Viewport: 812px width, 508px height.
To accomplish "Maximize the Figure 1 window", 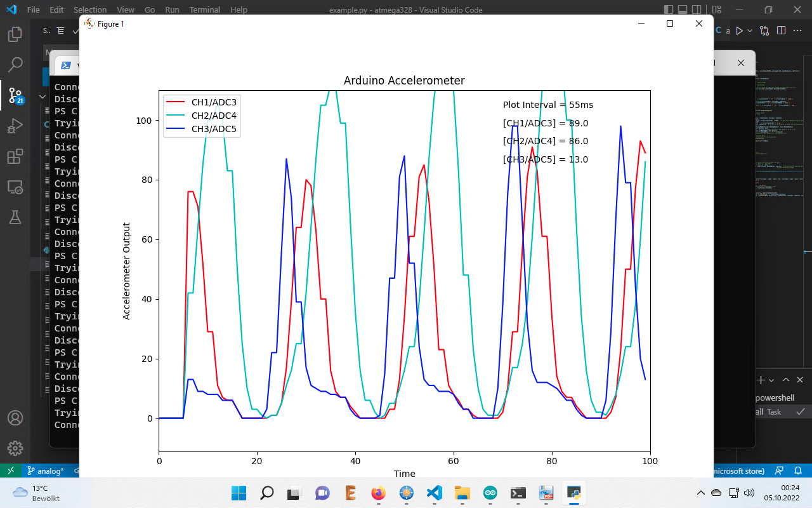I will coord(670,23).
